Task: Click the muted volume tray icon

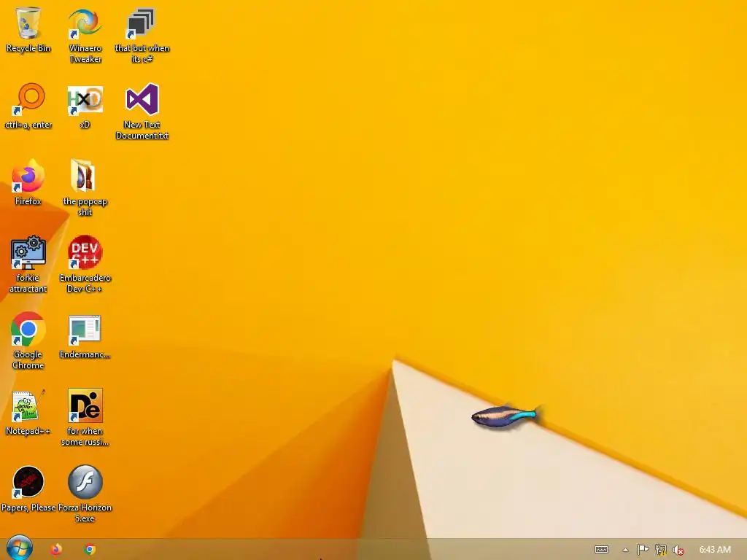Action: 678,550
